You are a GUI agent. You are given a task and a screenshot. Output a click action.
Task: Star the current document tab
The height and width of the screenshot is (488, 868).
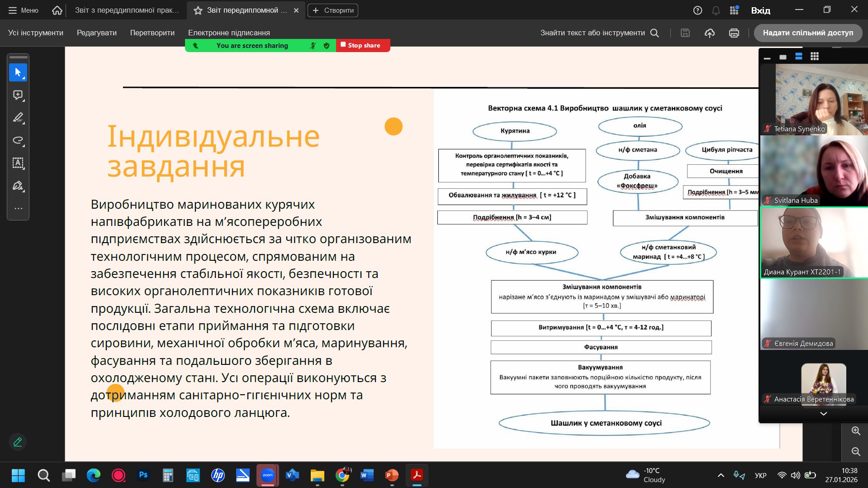[198, 10]
